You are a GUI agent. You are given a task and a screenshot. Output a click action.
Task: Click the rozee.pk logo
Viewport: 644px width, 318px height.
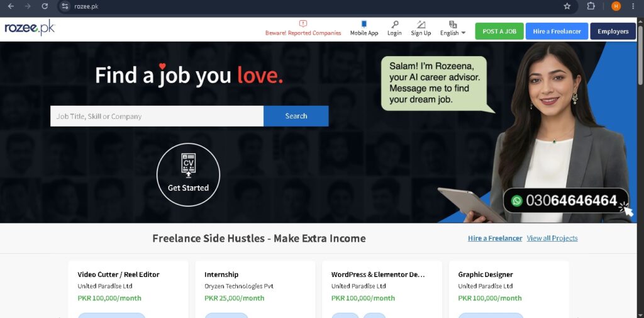pyautogui.click(x=30, y=28)
